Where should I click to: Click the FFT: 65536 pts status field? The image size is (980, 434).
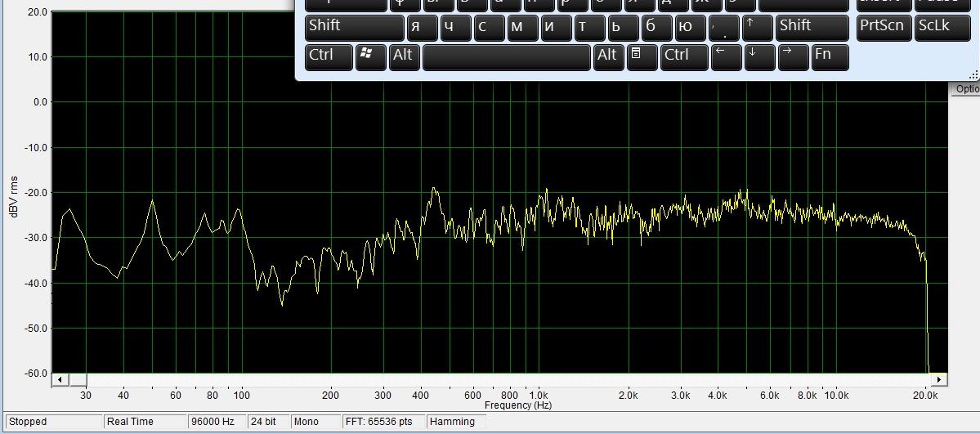(383, 422)
